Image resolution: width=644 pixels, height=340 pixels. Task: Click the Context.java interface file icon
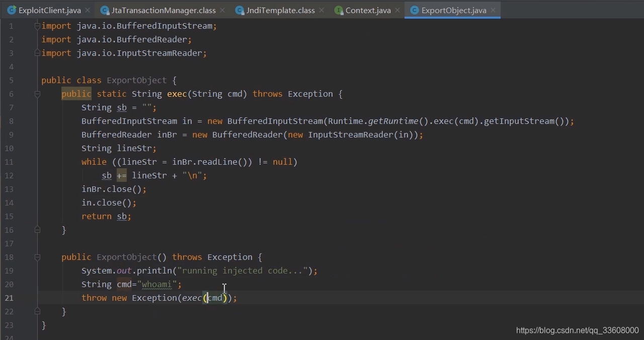[x=339, y=10]
